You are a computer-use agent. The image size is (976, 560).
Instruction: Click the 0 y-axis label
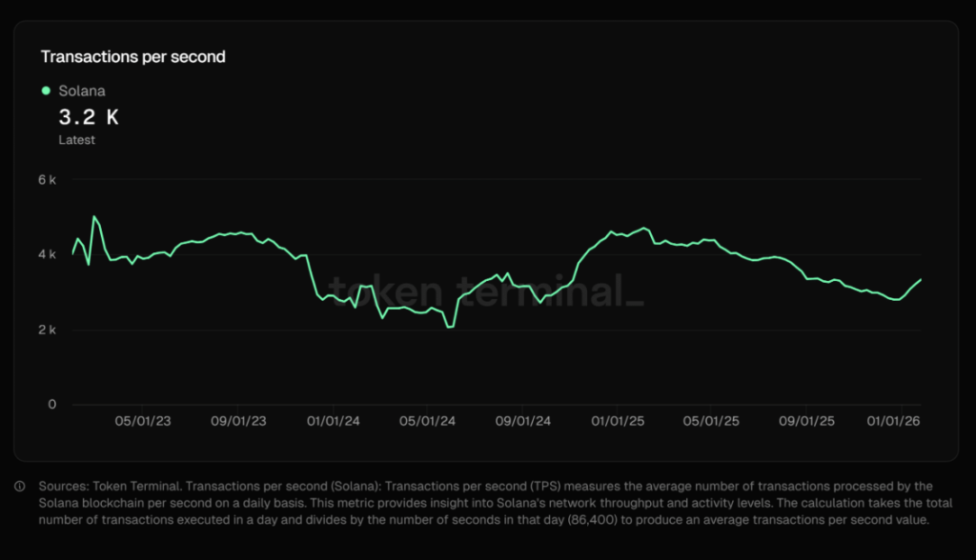pos(52,405)
